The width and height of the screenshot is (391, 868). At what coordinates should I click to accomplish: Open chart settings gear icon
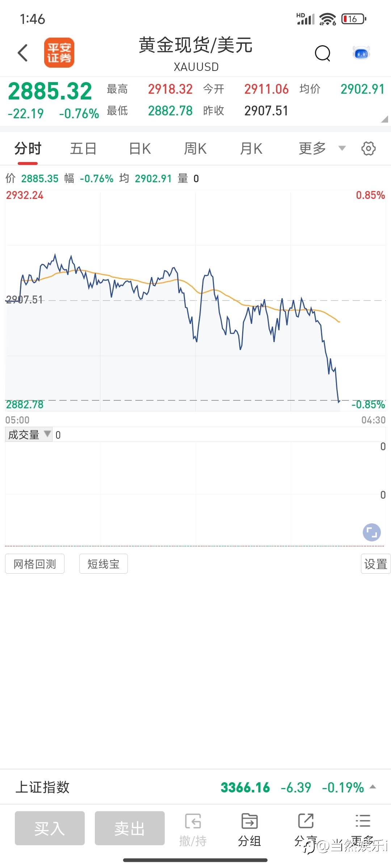pyautogui.click(x=369, y=148)
